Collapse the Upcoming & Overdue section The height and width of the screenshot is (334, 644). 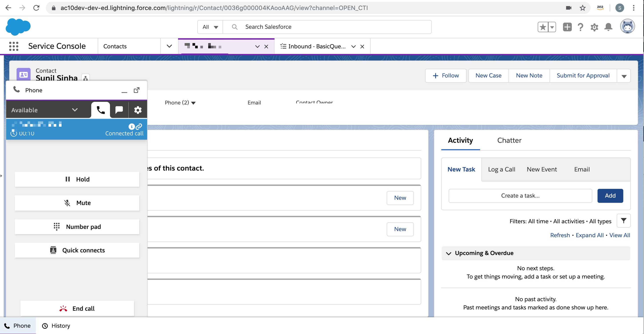coord(449,253)
